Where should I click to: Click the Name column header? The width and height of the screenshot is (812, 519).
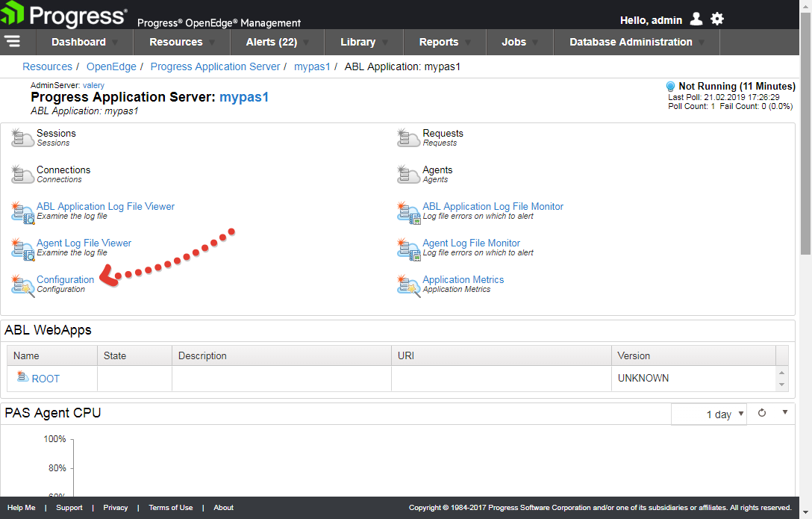[27, 355]
